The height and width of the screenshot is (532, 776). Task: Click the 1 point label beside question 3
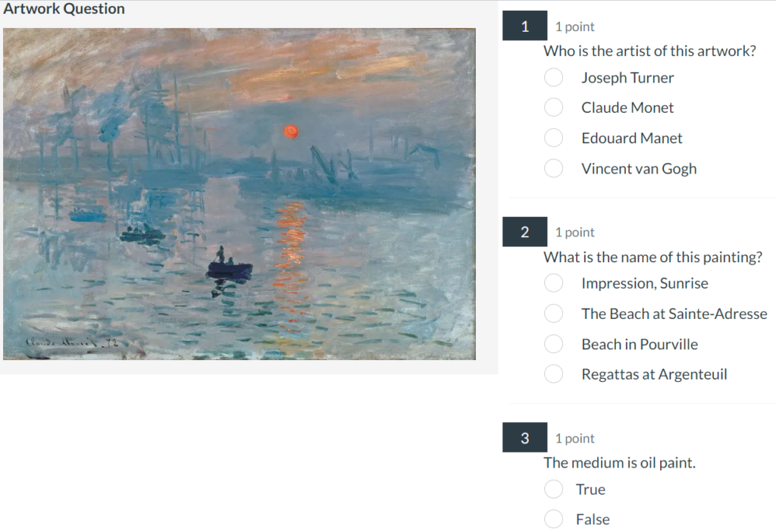[574, 438]
